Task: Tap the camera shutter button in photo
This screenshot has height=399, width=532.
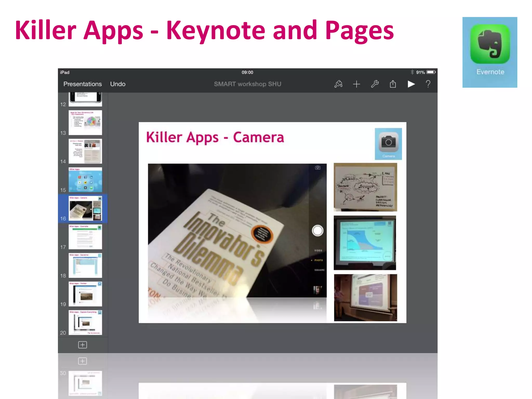Action: point(317,230)
